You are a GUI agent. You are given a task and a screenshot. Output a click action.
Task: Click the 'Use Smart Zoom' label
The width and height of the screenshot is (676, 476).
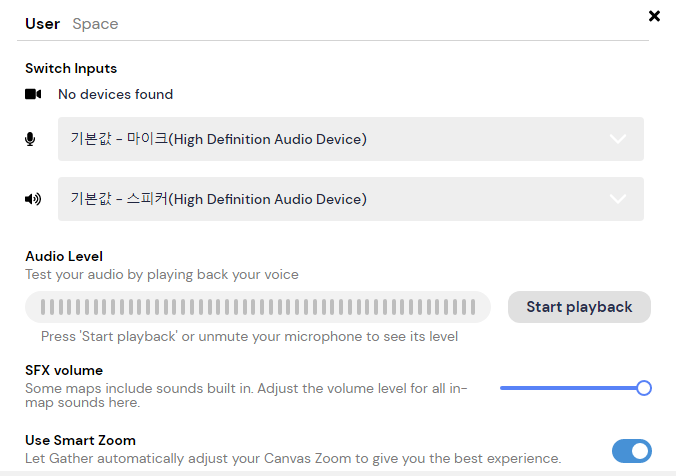coord(80,440)
